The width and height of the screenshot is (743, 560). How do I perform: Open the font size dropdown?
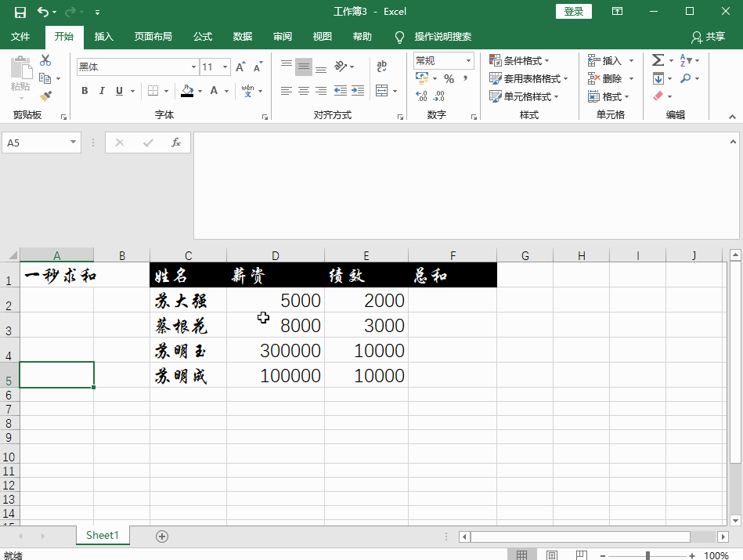[225, 67]
